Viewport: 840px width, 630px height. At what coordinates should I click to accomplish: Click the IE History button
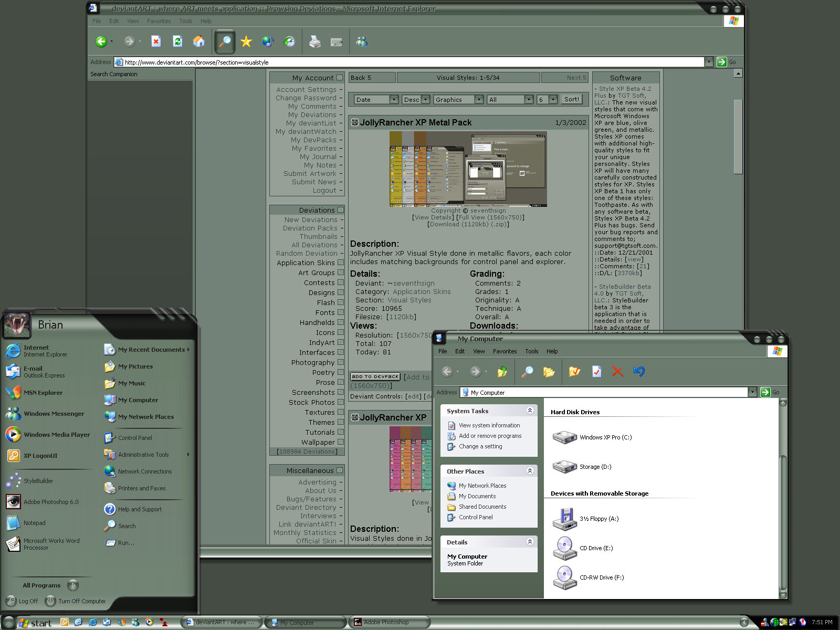tap(289, 41)
